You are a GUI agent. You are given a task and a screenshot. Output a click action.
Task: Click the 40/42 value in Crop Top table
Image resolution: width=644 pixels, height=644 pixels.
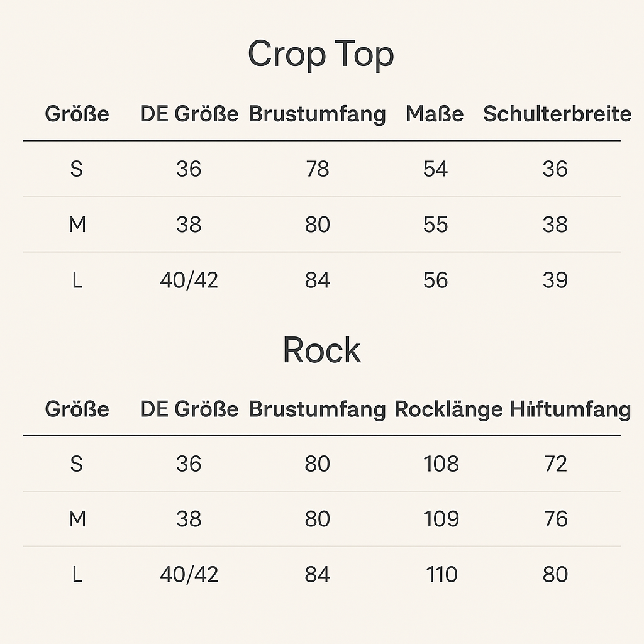pyautogui.click(x=189, y=280)
